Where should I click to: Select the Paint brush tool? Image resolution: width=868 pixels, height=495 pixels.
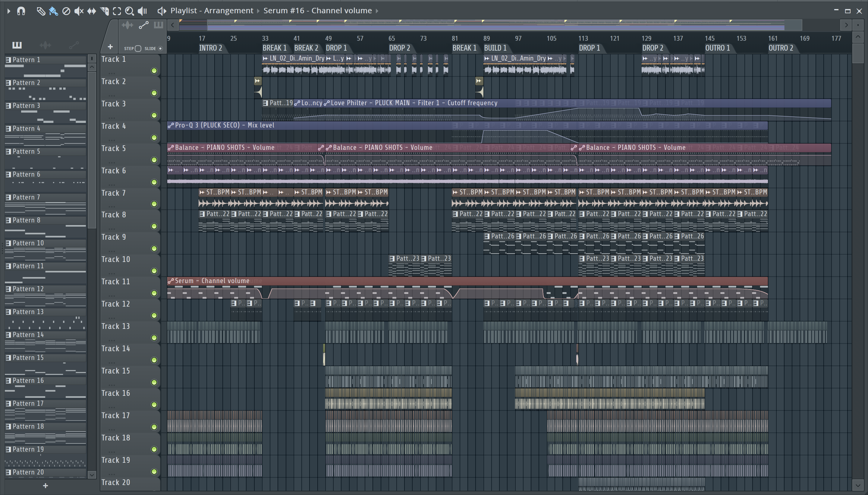[53, 11]
